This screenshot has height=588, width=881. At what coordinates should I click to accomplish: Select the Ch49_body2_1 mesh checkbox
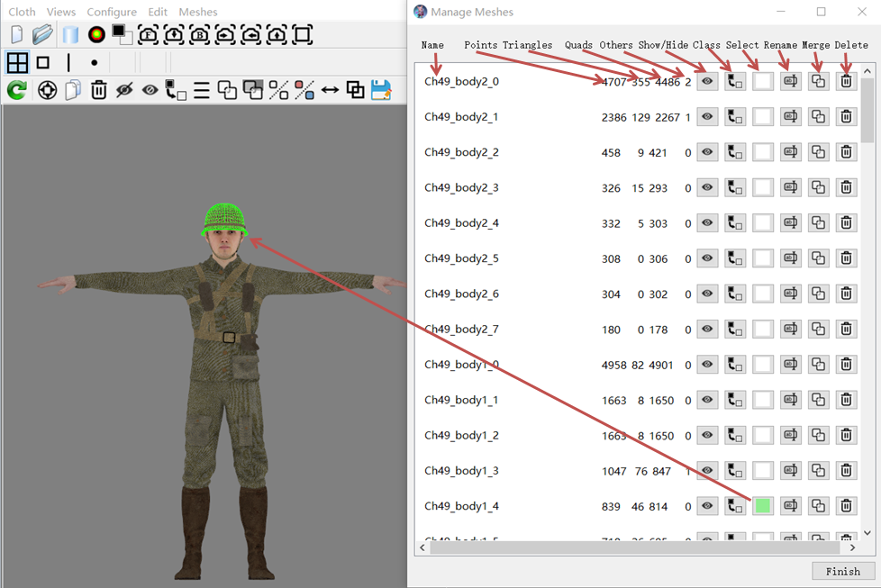763,117
